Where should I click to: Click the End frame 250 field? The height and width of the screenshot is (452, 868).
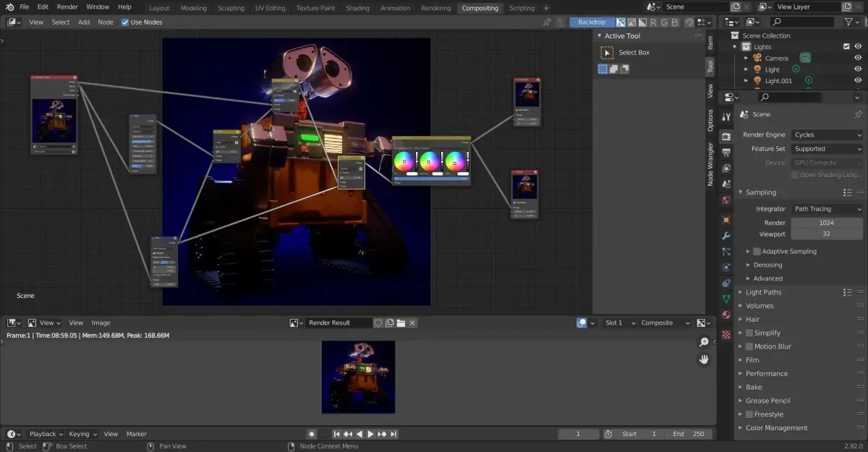(x=689, y=434)
